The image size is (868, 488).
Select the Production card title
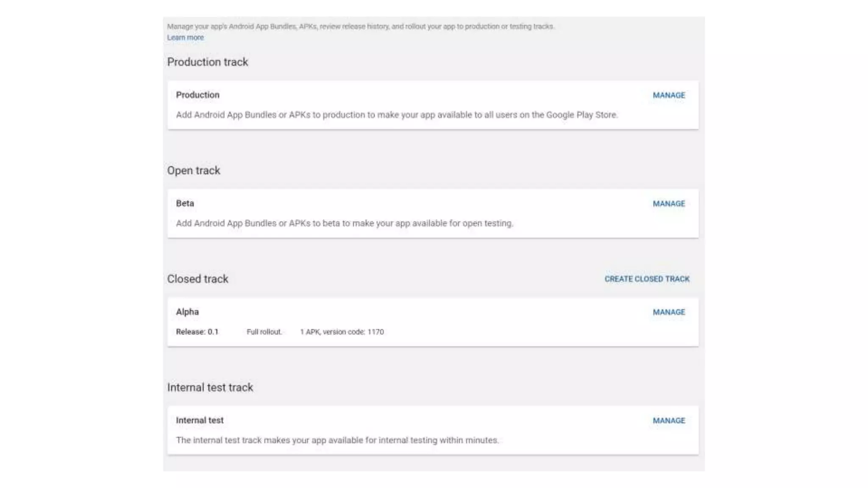(198, 95)
